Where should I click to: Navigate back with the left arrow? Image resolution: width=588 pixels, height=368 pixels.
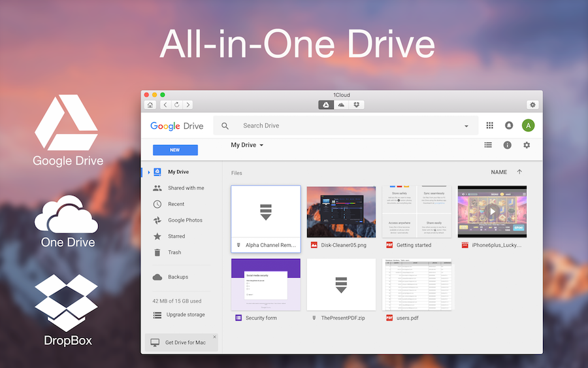pos(165,105)
